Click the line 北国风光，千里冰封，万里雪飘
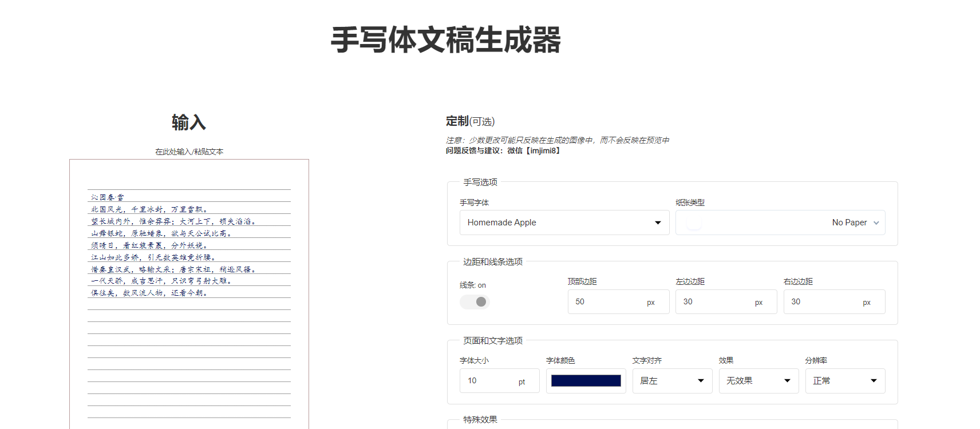This screenshot has width=980, height=429. 149,209
